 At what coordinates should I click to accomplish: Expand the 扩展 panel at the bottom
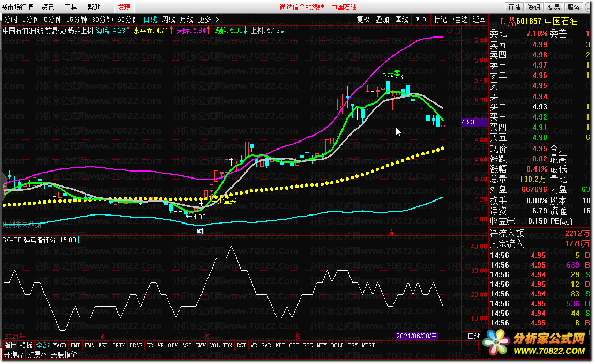(37, 354)
